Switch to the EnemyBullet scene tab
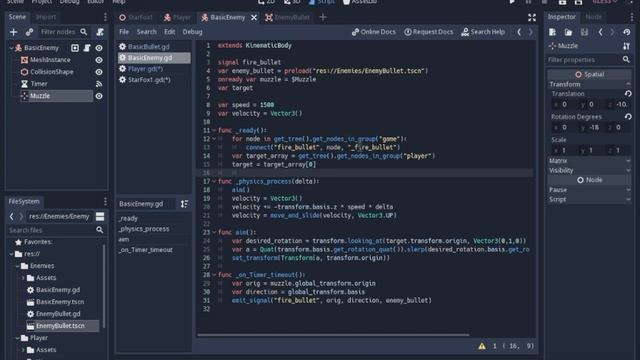This screenshot has width=640, height=360. [287, 17]
